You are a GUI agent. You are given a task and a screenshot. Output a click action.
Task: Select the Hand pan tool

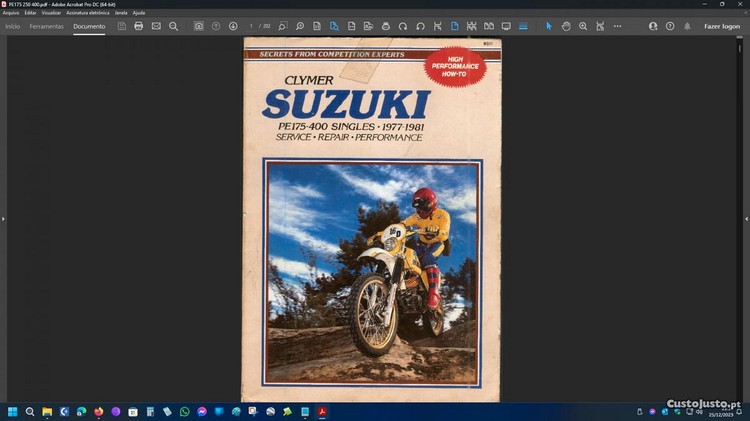pyautogui.click(x=566, y=26)
